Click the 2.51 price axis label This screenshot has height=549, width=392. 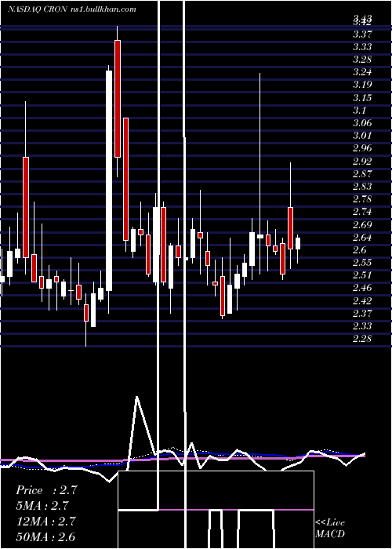[362, 275]
